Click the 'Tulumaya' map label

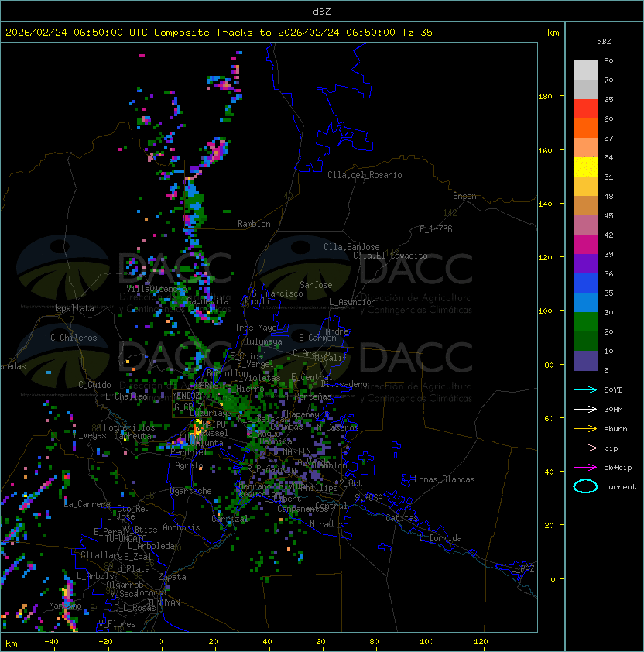(264, 341)
